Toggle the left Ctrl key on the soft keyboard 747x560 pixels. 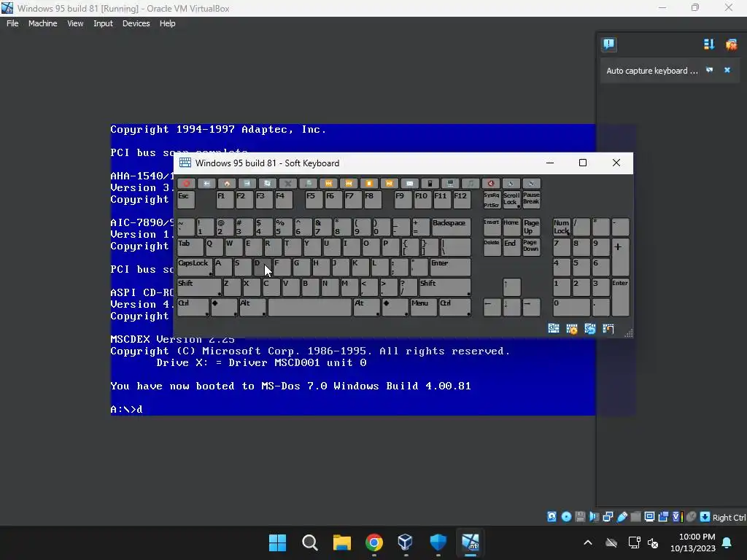click(193, 307)
